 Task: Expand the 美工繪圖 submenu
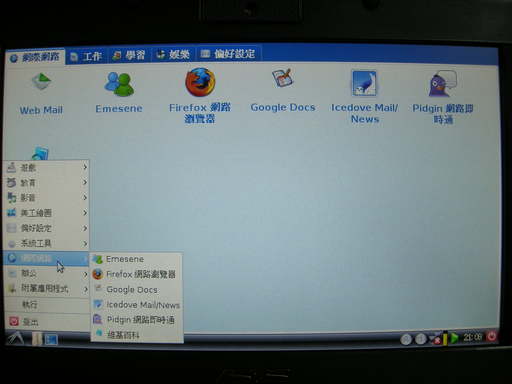(47, 213)
